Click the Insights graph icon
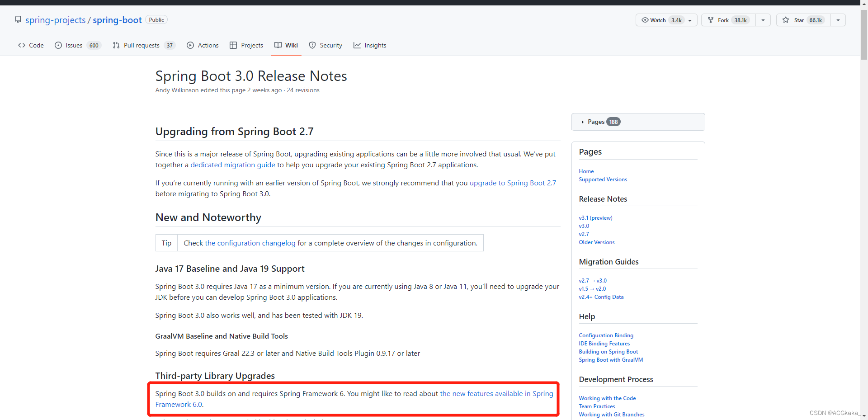 point(357,45)
